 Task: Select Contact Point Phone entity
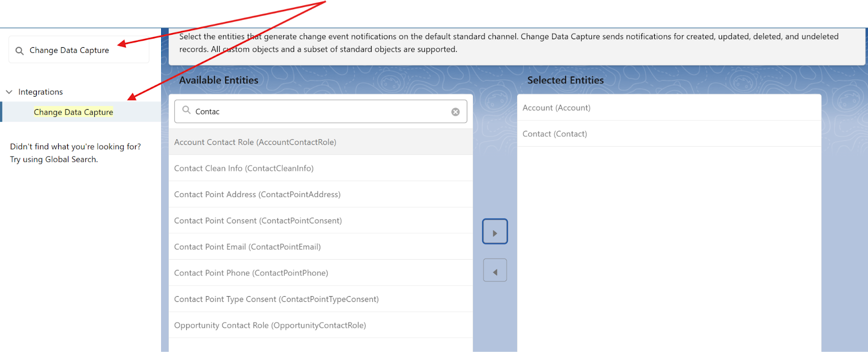(321, 273)
